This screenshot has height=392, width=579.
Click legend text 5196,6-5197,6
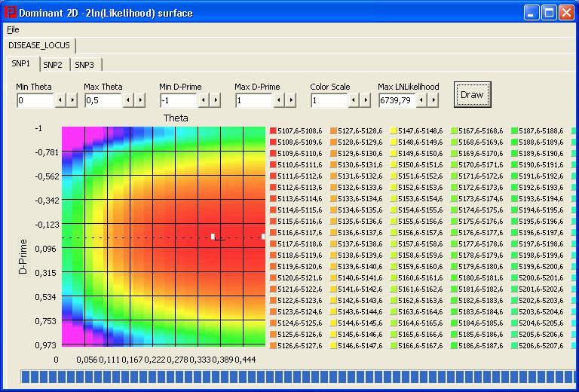(x=541, y=232)
